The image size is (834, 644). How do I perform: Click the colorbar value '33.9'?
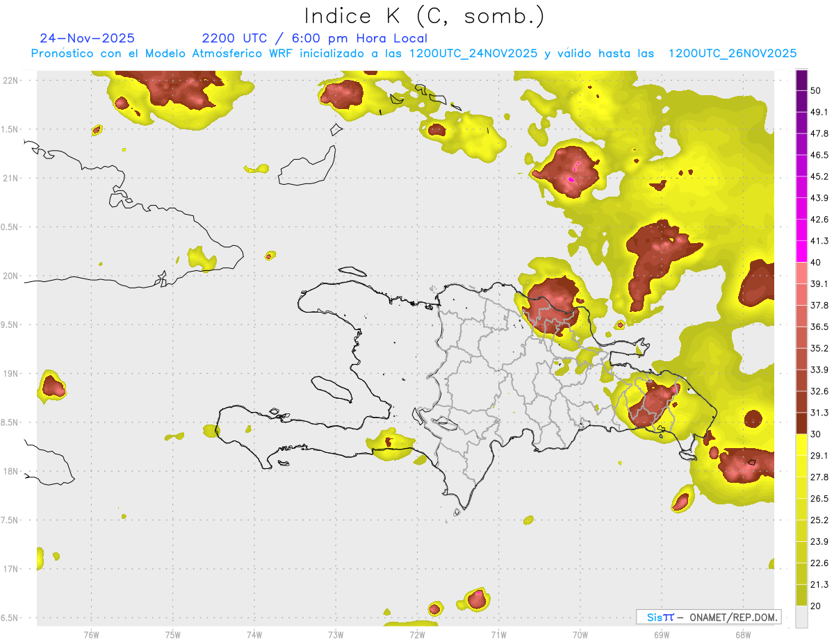(x=819, y=370)
